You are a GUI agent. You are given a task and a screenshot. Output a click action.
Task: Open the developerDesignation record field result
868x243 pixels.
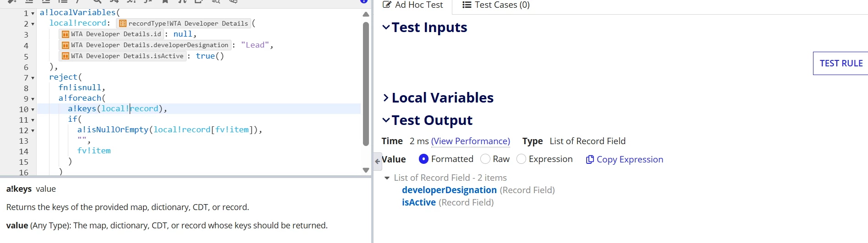pyautogui.click(x=449, y=190)
